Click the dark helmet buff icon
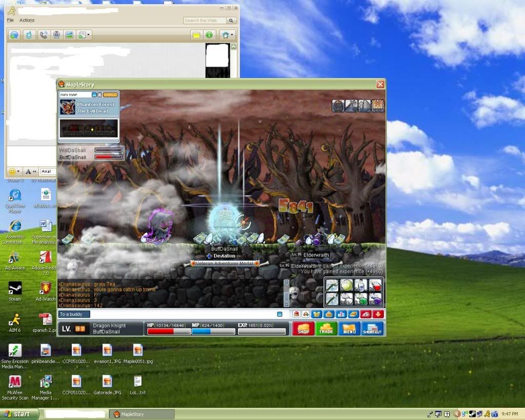The image size is (525, 420). (338, 106)
